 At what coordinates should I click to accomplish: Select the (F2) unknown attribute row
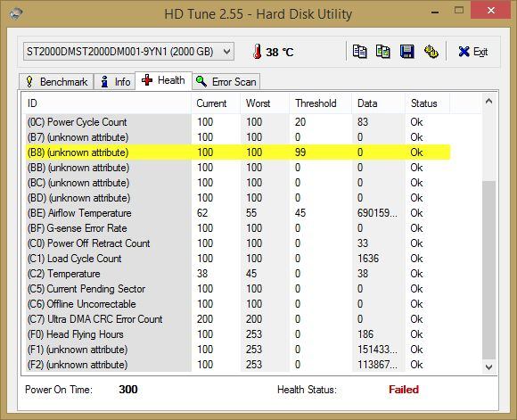[238, 365]
